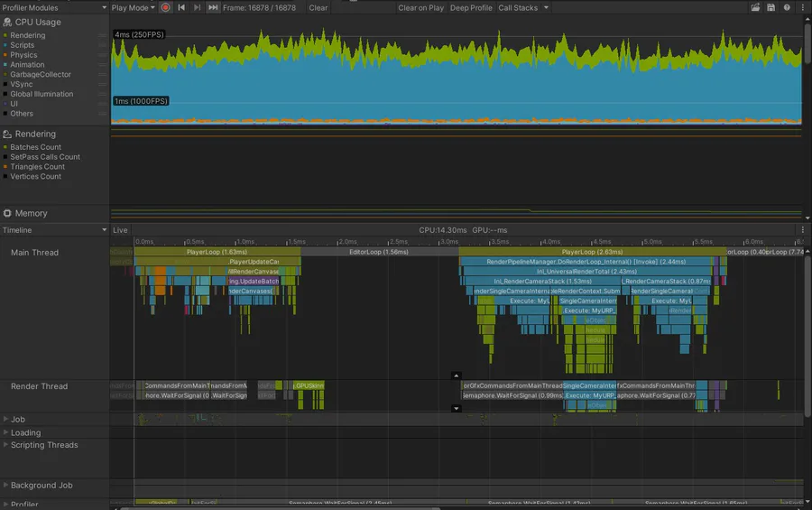Viewport: 812px width, 510px height.
Task: Click the down arrow in Render Thread row
Action: [456, 408]
